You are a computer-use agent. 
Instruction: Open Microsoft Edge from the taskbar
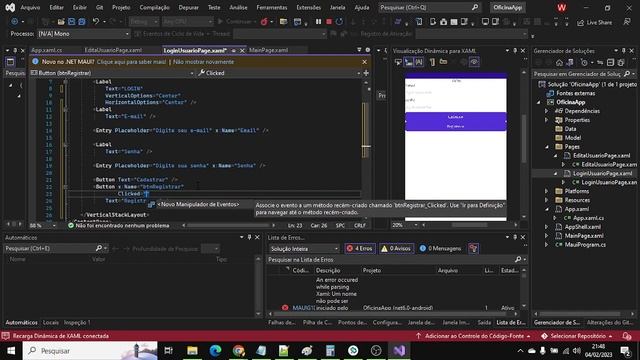point(216,351)
